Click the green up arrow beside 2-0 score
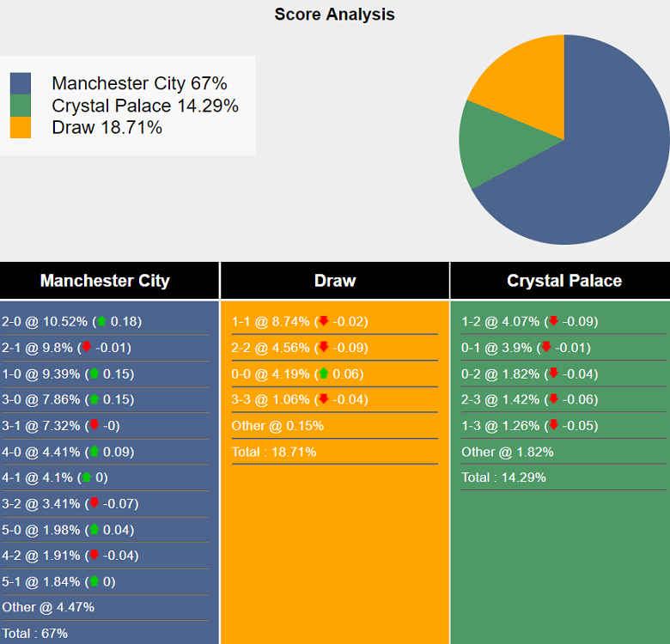 tap(101, 322)
